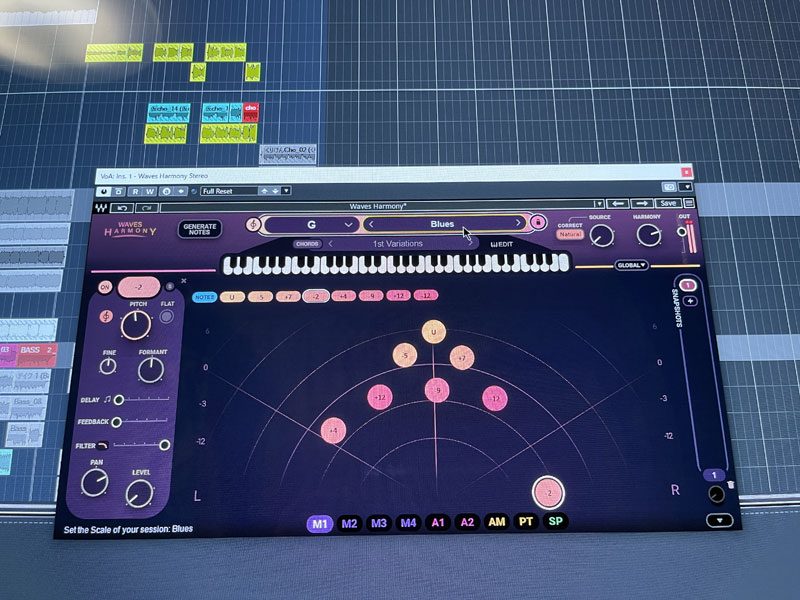This screenshot has width=800, height=600.
Task: Click the HARMONY level knob
Action: [x=649, y=235]
